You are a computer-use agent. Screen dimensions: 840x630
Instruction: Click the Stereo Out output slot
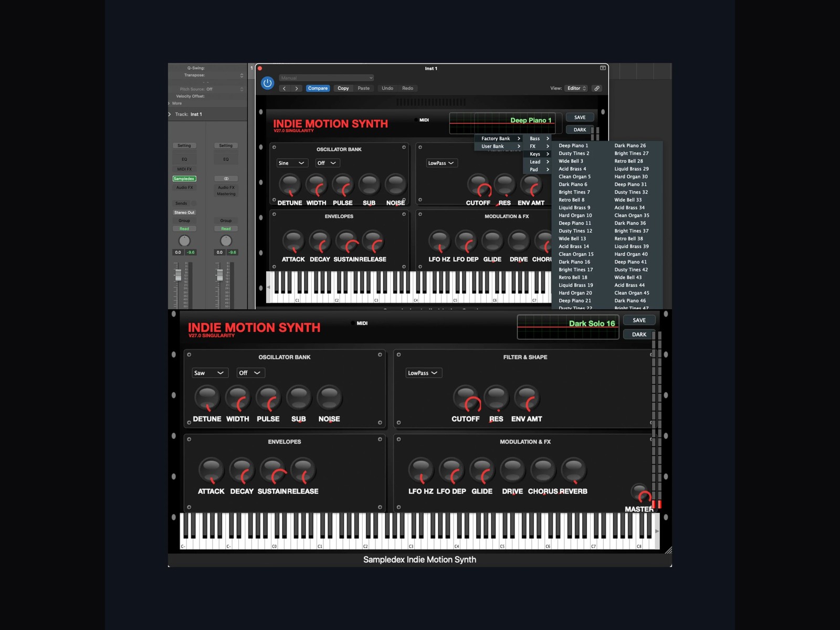(x=184, y=213)
